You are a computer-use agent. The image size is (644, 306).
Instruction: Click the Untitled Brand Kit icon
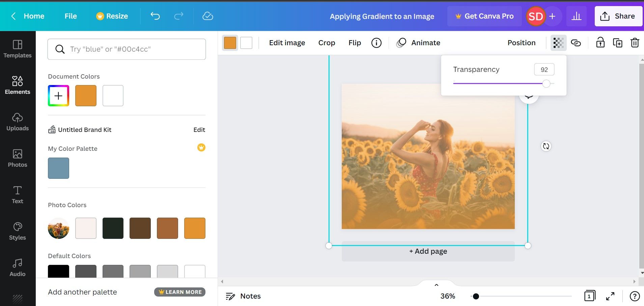[52, 130]
